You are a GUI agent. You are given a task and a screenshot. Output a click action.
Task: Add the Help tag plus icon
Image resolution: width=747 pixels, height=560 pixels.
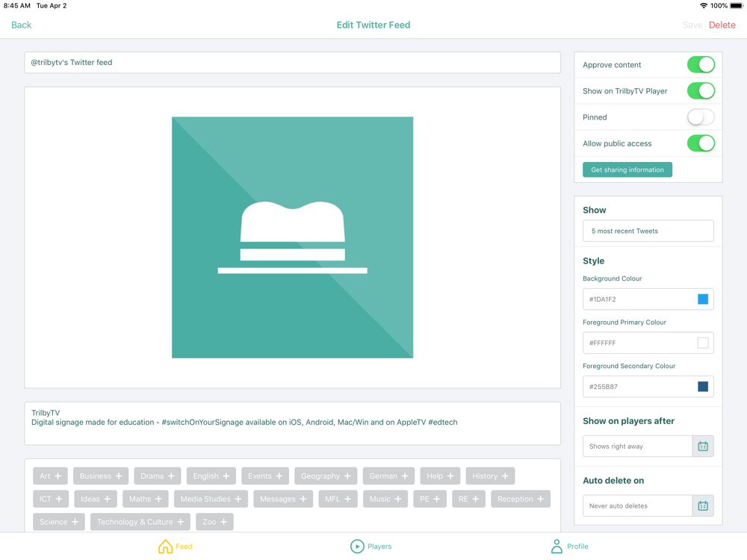pyautogui.click(x=450, y=476)
